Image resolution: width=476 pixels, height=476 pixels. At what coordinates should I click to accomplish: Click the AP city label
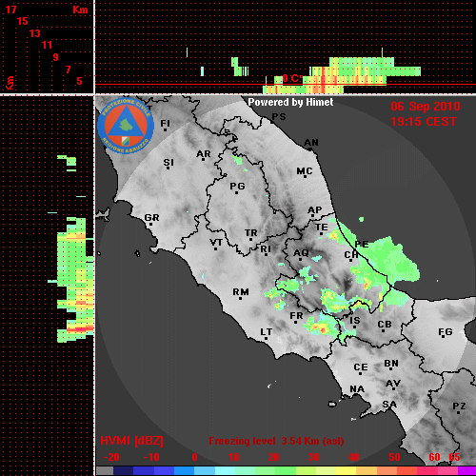tap(315, 210)
